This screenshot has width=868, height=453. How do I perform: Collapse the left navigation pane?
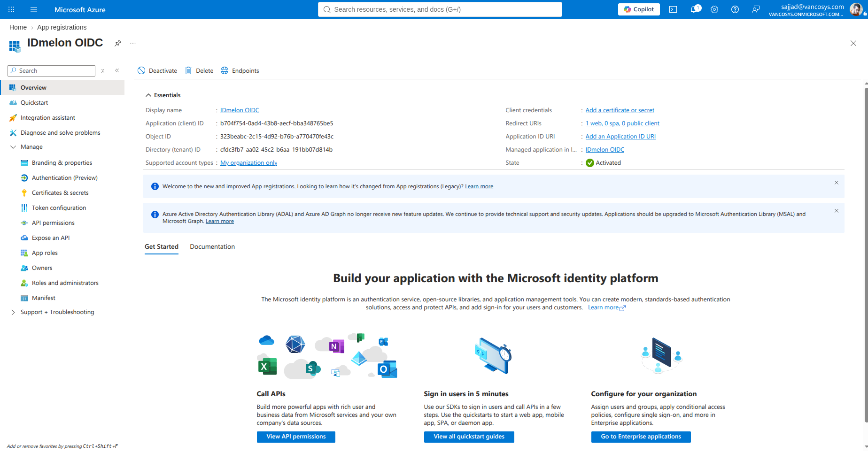point(117,71)
